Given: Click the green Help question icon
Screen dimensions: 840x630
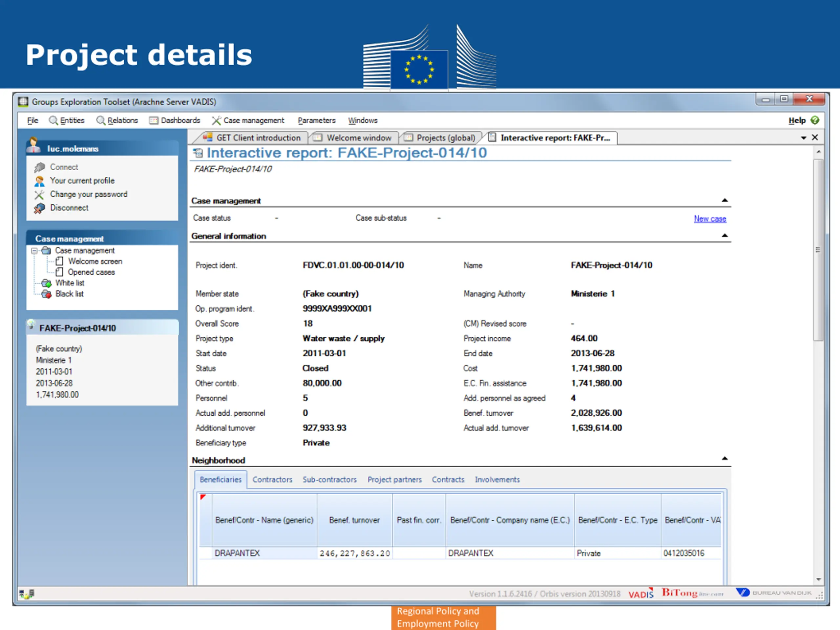Looking at the screenshot, I should pos(814,120).
